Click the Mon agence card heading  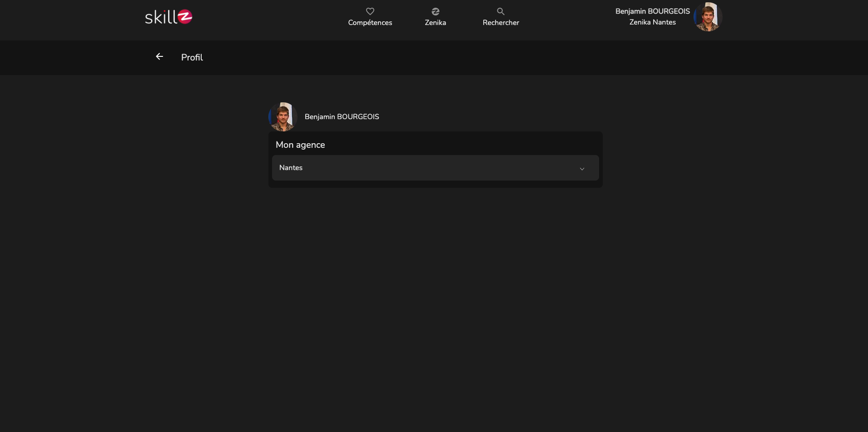click(x=300, y=145)
